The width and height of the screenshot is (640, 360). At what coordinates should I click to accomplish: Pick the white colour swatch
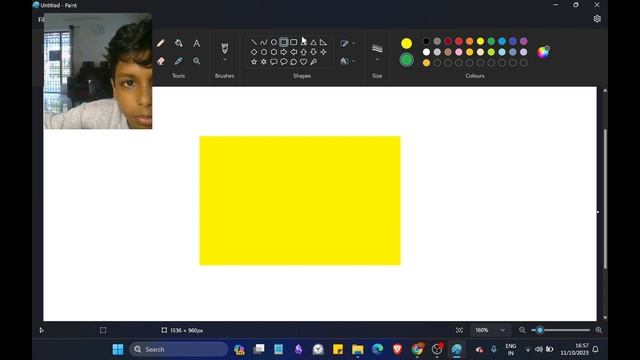point(427,52)
